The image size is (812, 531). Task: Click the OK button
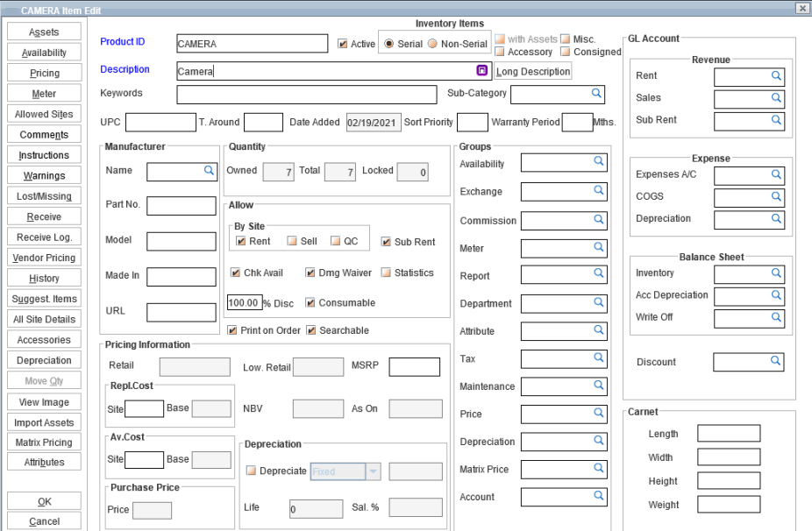45,502
